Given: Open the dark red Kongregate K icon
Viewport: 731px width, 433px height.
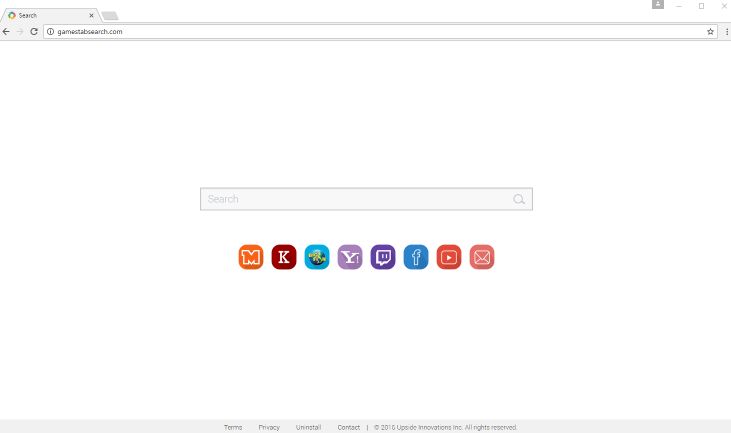Looking at the screenshot, I should pyautogui.click(x=284, y=257).
